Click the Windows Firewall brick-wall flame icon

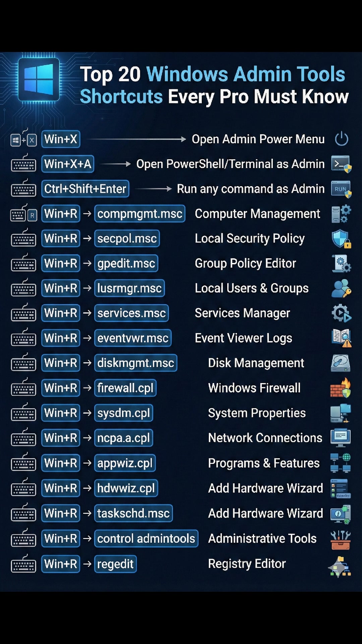click(x=341, y=388)
